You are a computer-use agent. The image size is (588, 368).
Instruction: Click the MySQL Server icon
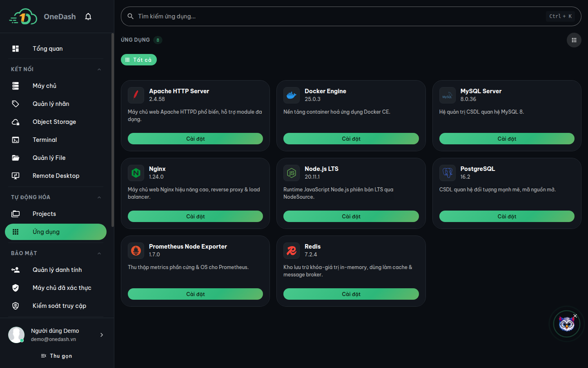click(x=448, y=95)
